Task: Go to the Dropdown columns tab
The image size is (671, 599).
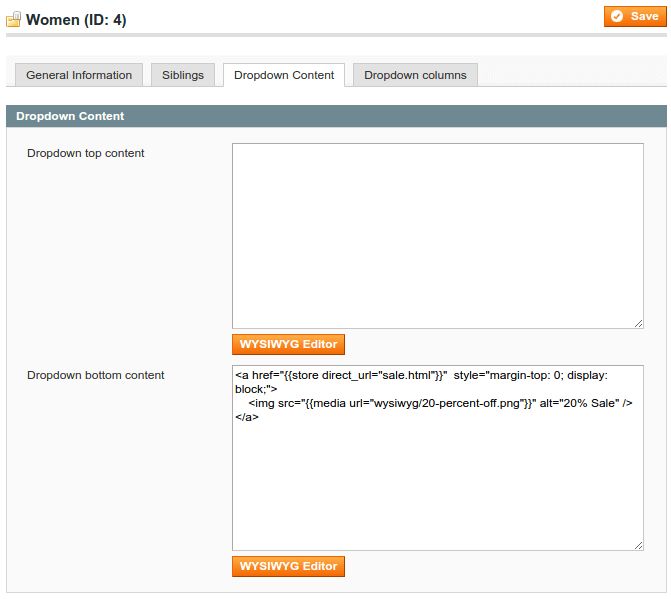Action: coord(415,75)
